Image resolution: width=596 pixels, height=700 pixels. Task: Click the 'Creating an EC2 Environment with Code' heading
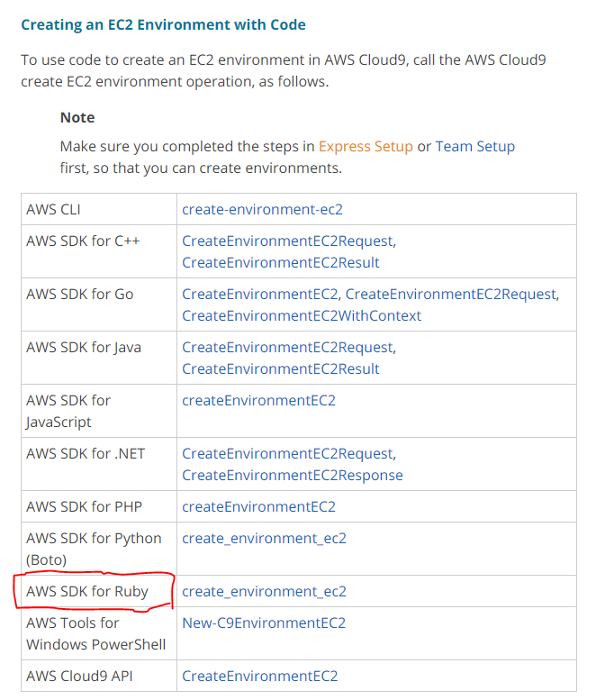click(x=163, y=24)
